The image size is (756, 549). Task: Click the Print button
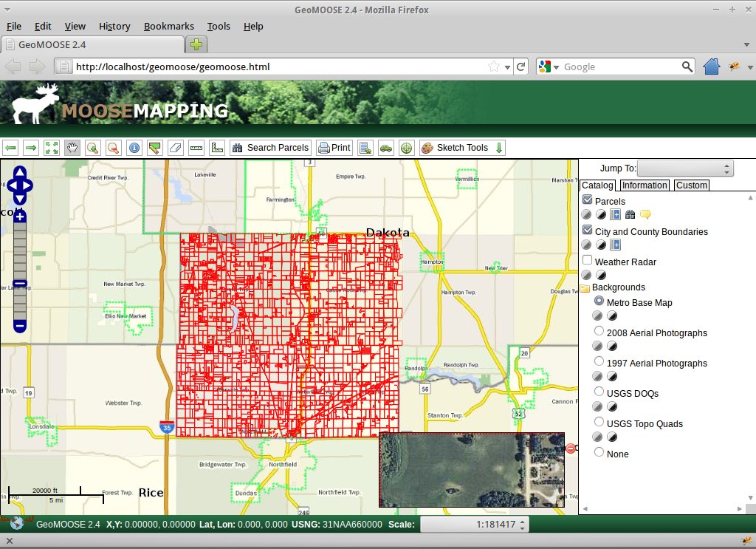pyautogui.click(x=334, y=148)
